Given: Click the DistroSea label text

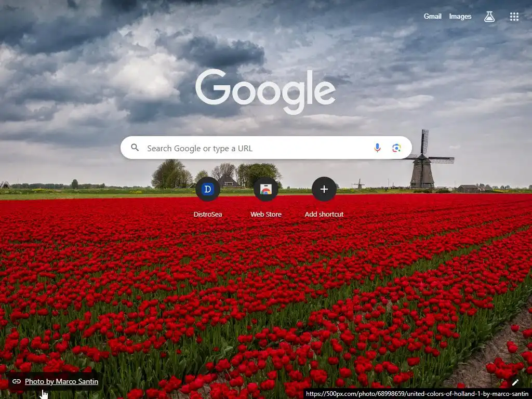Looking at the screenshot, I should 208,215.
